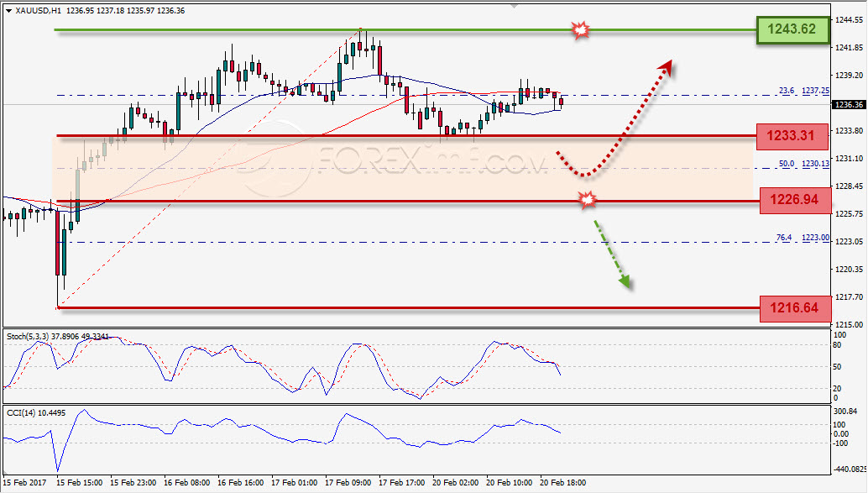Click the 17 Feb 01:00 time label

(x=295, y=482)
